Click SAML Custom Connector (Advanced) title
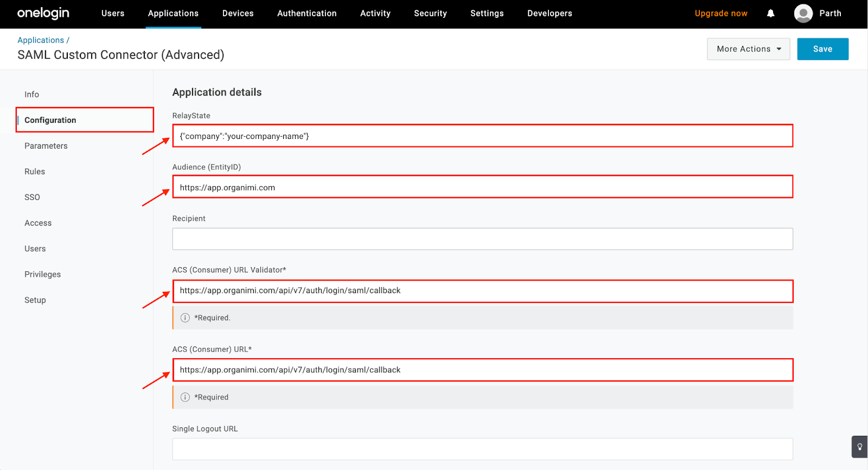868x470 pixels. (121, 55)
